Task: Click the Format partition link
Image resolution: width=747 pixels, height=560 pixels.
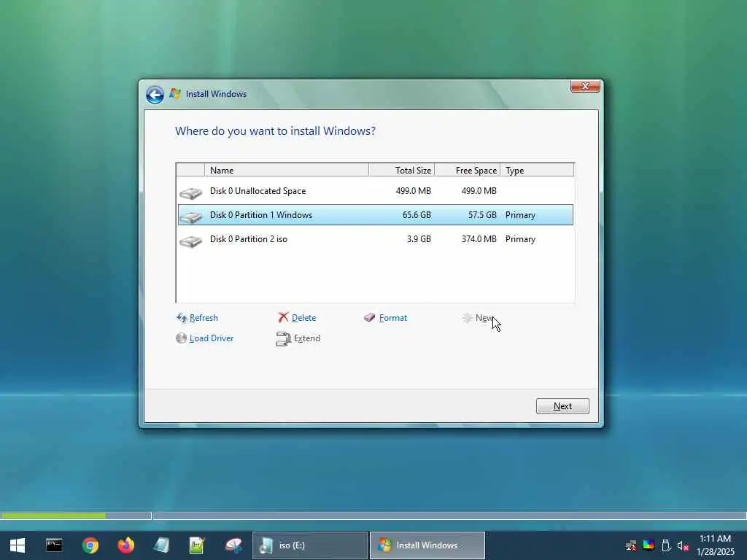Action: click(x=393, y=318)
